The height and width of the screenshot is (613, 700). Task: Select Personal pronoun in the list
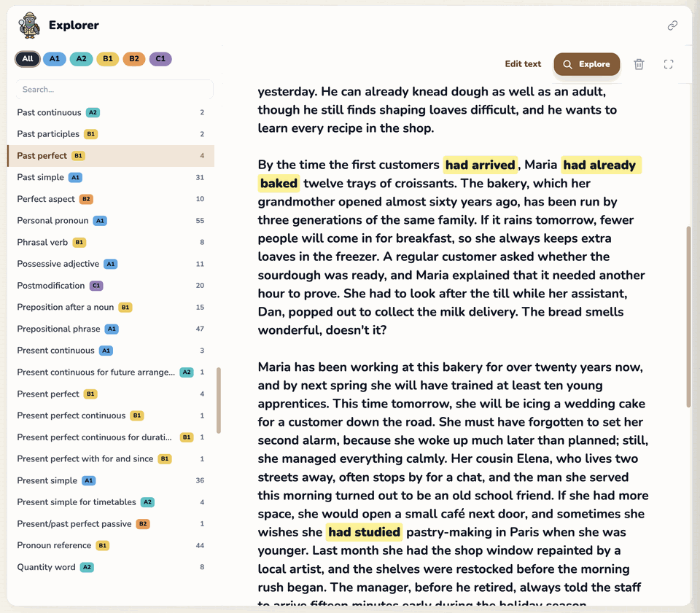pos(111,220)
